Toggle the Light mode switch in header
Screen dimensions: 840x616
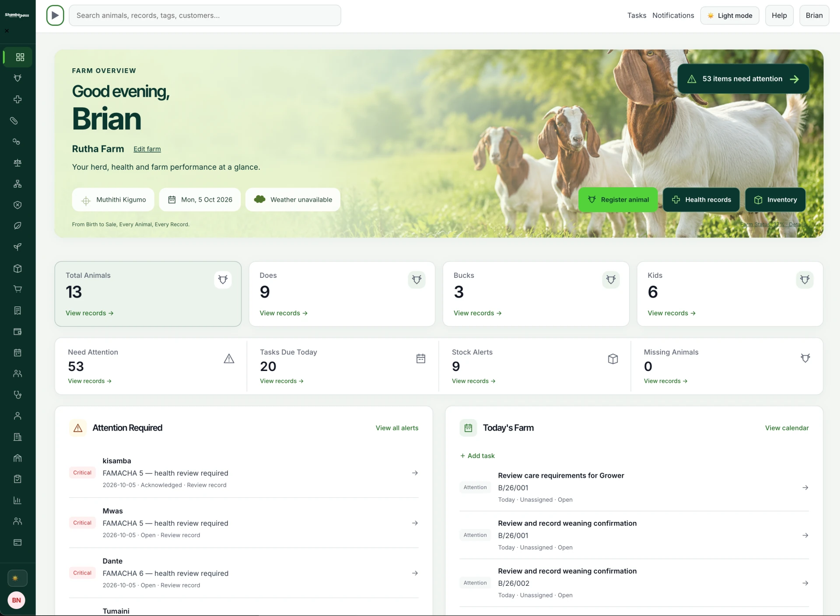click(729, 15)
